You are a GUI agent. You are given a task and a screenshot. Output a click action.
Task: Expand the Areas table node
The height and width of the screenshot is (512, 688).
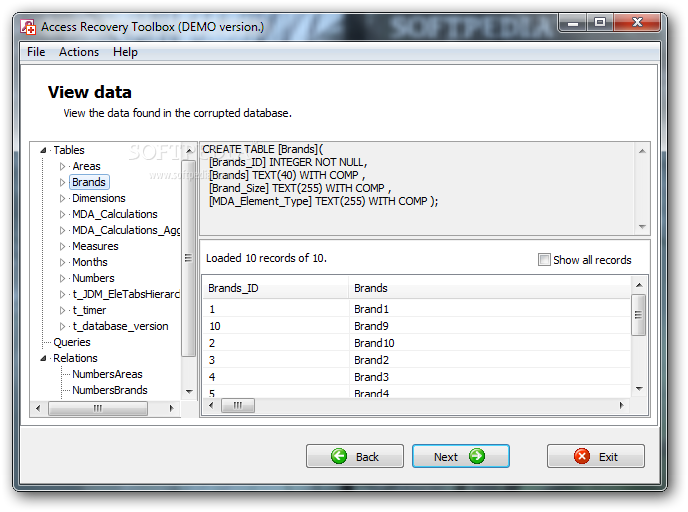(x=62, y=166)
